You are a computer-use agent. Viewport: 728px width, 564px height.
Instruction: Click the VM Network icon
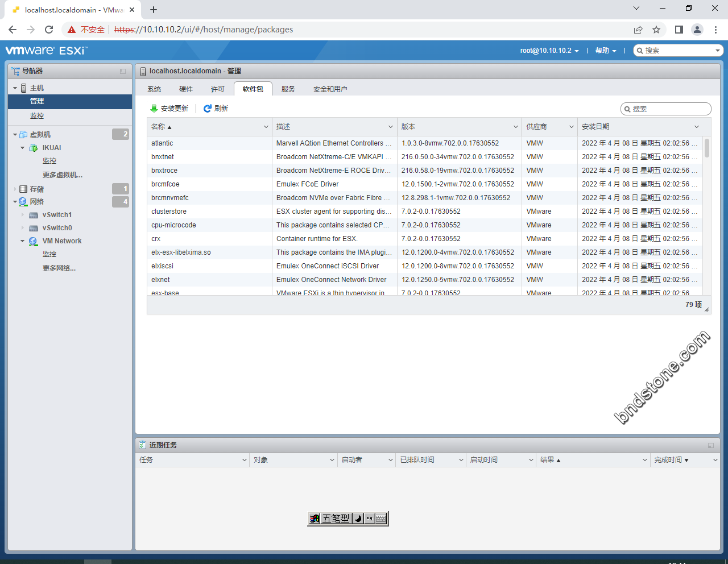[x=34, y=241]
